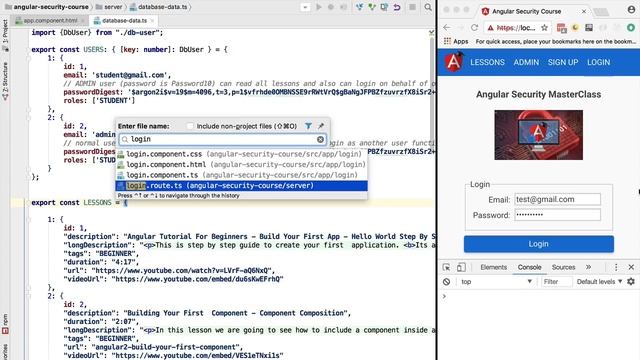Click the IDE search everywhere magnifier
Image resolution: width=640 pixels, height=360 pixels.
[x=428, y=7]
